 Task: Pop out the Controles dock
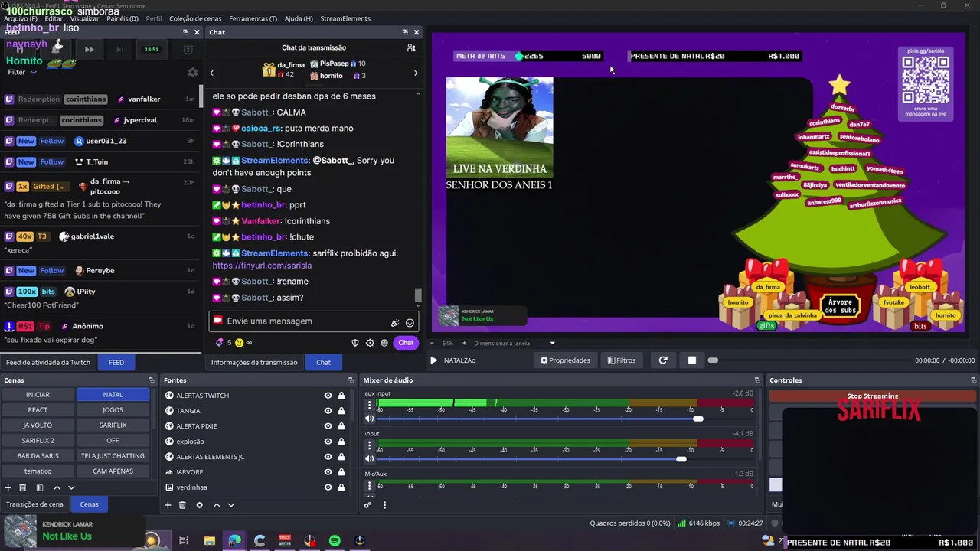tap(973, 380)
